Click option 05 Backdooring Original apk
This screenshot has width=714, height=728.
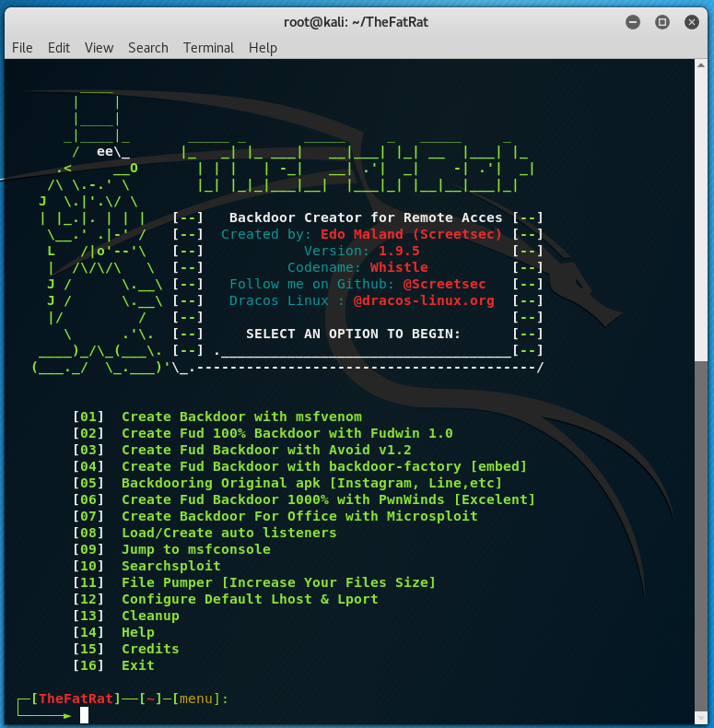tap(311, 483)
